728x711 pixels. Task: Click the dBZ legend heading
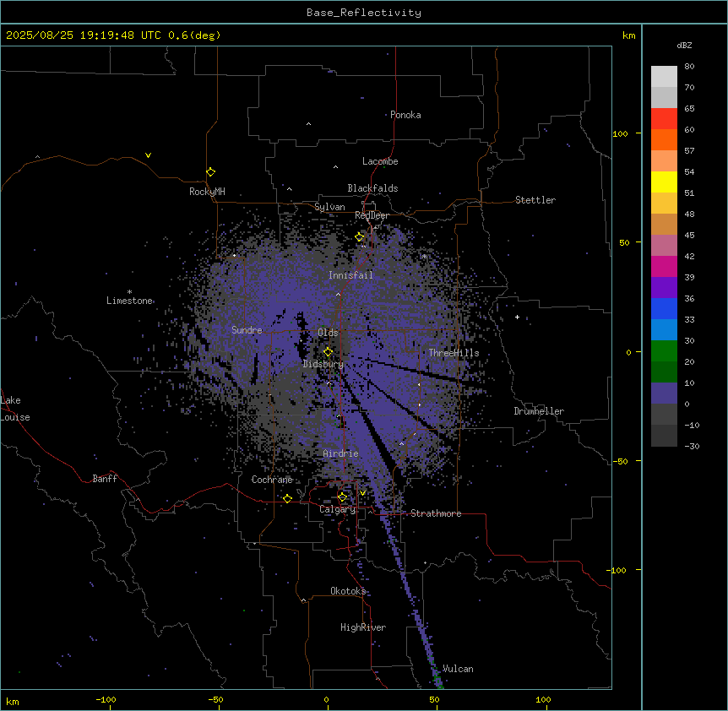(x=684, y=45)
